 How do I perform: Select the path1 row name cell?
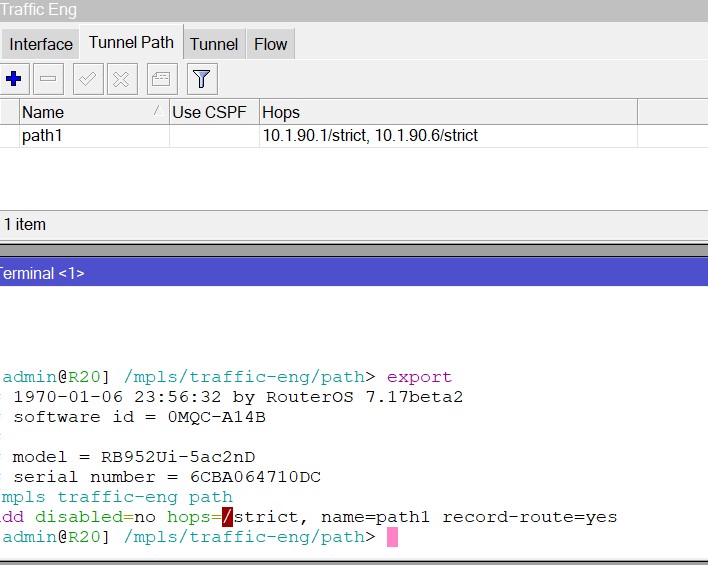coord(94,135)
